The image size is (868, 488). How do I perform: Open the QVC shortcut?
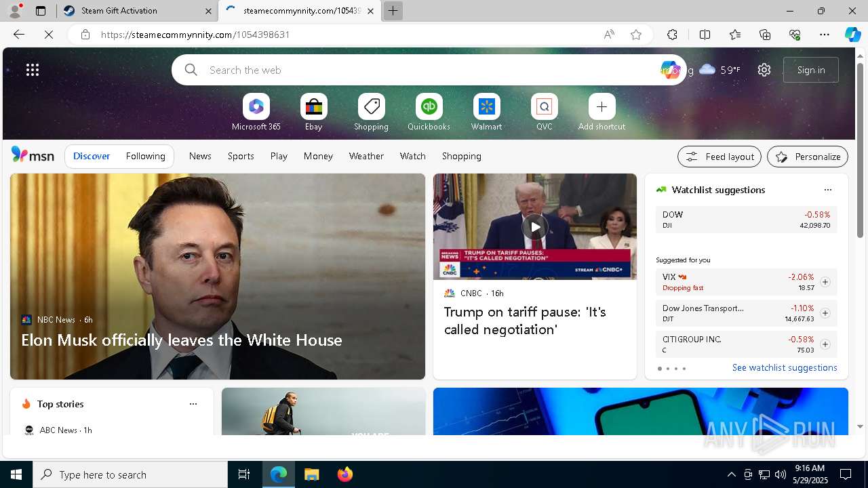(545, 113)
